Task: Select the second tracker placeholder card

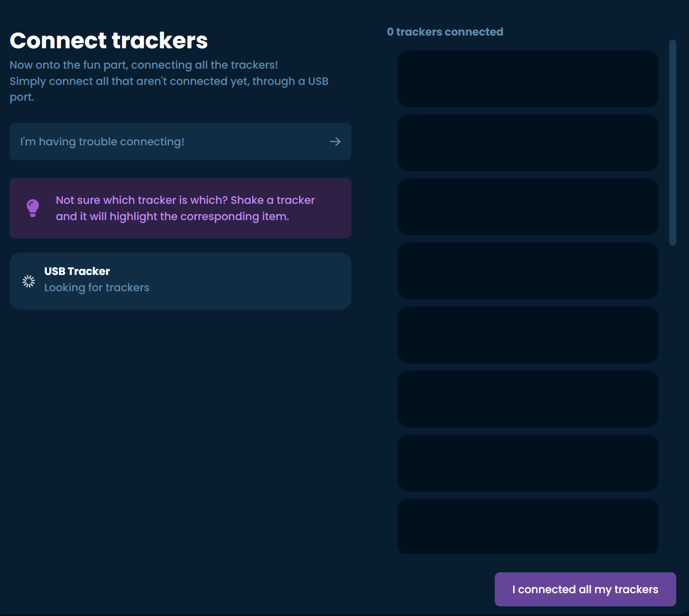Action: tap(528, 143)
